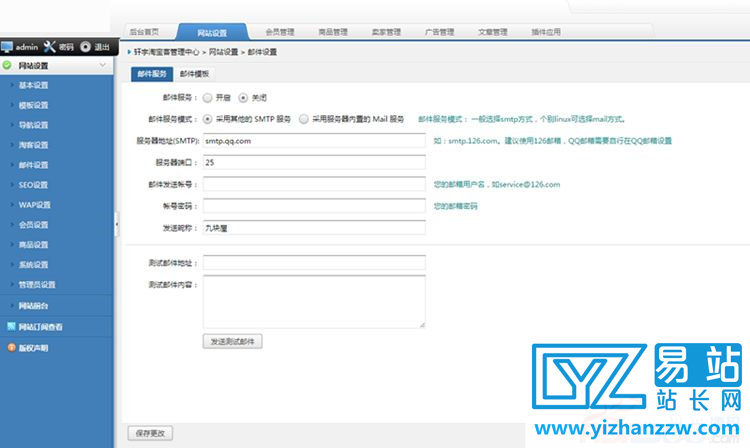Image resolution: width=750 pixels, height=448 pixels.
Task: Open 基本设置 in the sidebar
Action: (33, 85)
